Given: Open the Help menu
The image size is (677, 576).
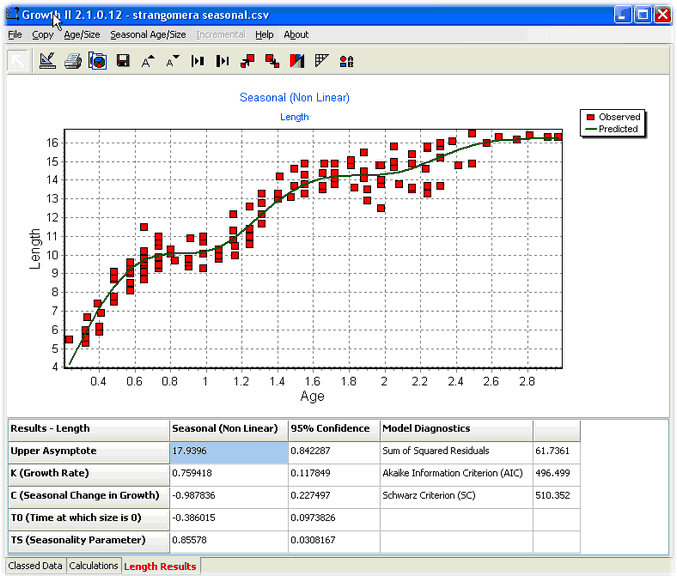Looking at the screenshot, I should pyautogui.click(x=264, y=35).
